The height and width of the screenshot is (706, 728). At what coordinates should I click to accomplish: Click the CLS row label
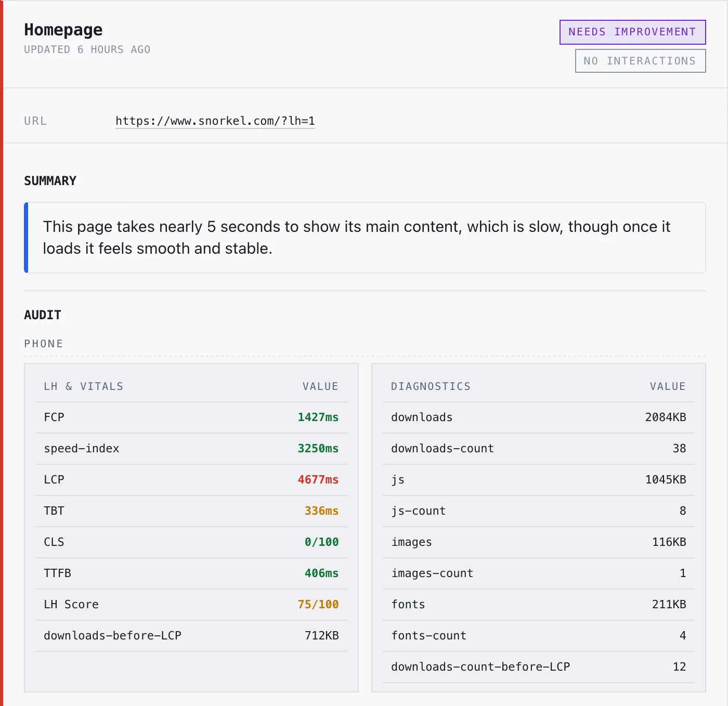coord(54,542)
